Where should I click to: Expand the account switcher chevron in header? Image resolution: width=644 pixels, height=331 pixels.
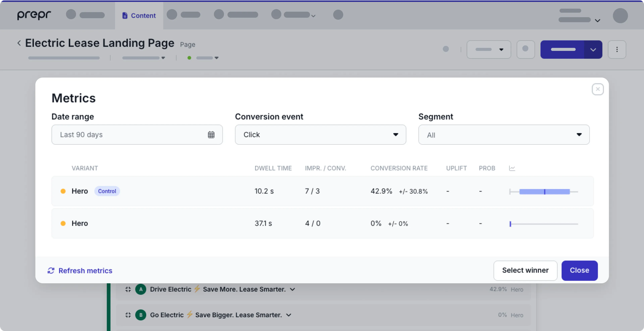598,20
